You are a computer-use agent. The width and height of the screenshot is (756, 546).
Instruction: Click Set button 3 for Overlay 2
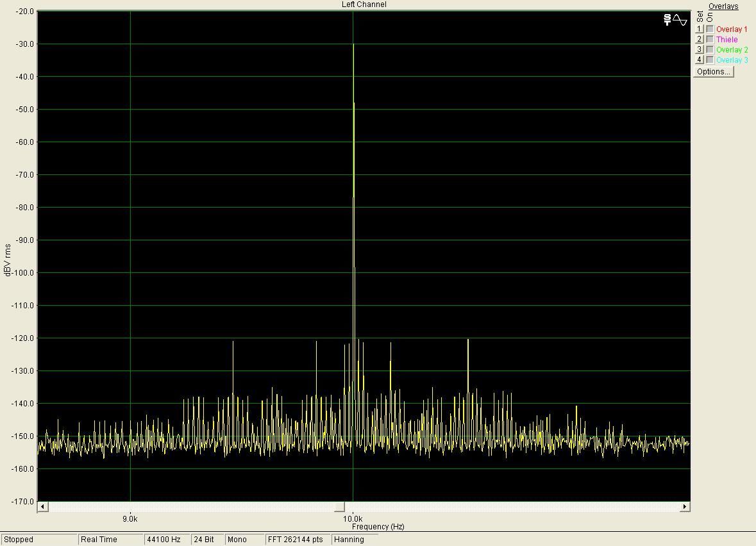coord(700,49)
